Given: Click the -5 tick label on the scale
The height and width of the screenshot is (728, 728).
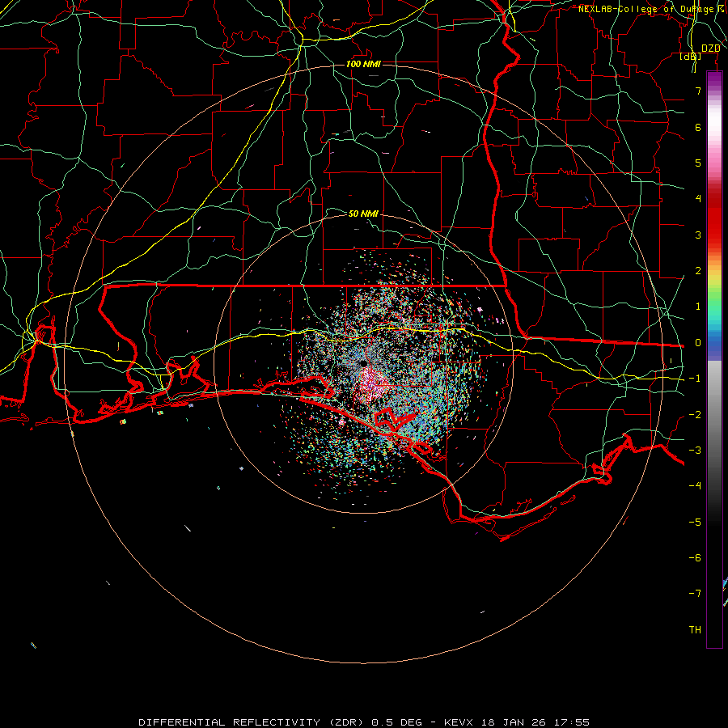Looking at the screenshot, I should [x=695, y=523].
